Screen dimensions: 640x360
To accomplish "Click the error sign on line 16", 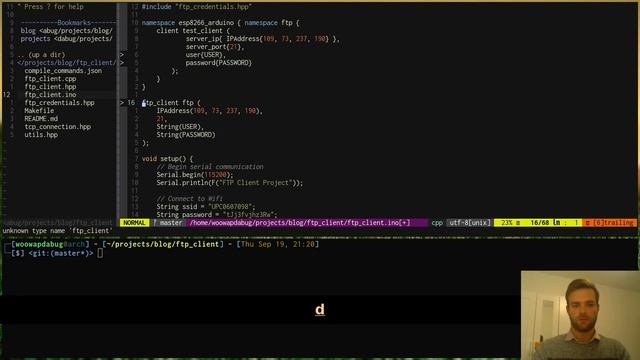I will [x=122, y=103].
